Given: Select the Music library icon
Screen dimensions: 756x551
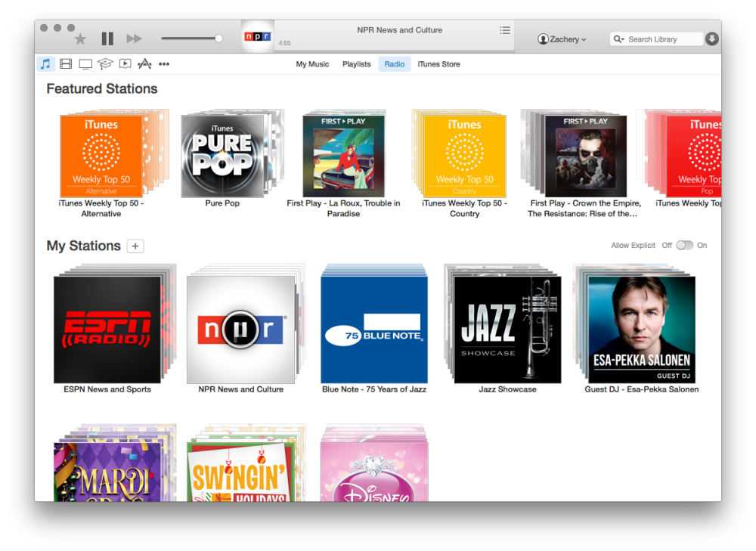Looking at the screenshot, I should pos(46,63).
